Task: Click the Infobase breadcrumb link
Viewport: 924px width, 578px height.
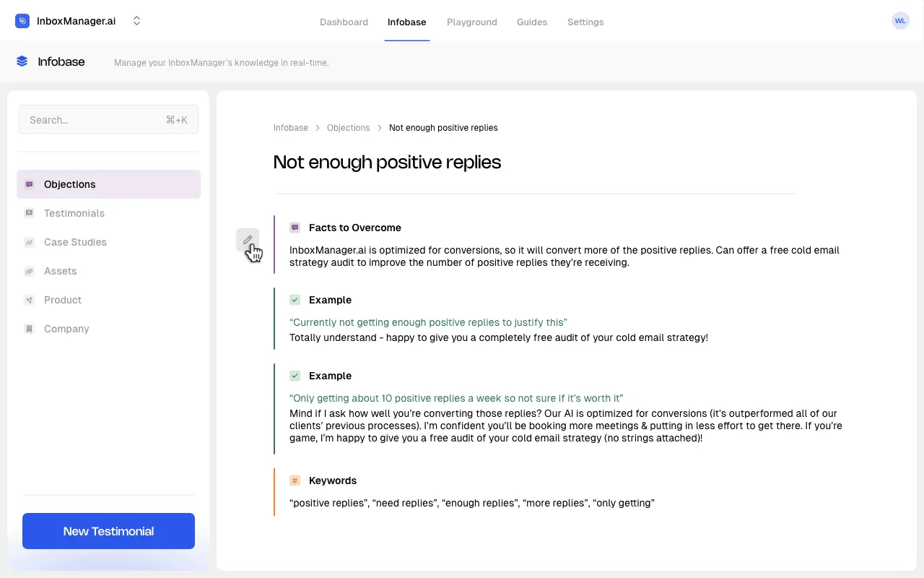Action: click(x=291, y=128)
